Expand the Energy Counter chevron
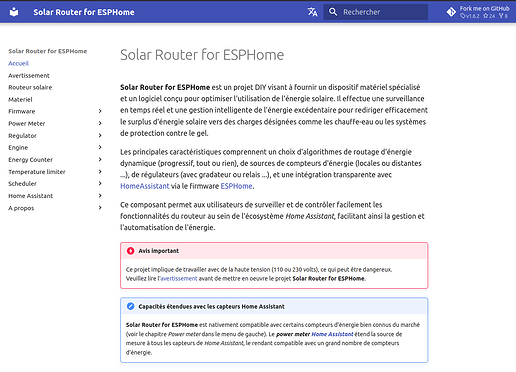The height and width of the screenshot is (372, 516). [100, 159]
